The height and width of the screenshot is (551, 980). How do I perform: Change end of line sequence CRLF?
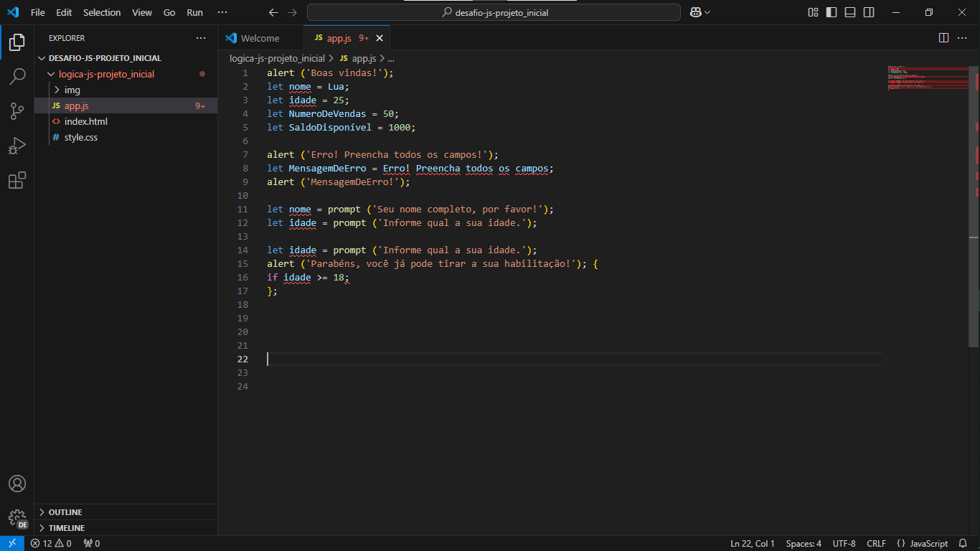tap(876, 543)
